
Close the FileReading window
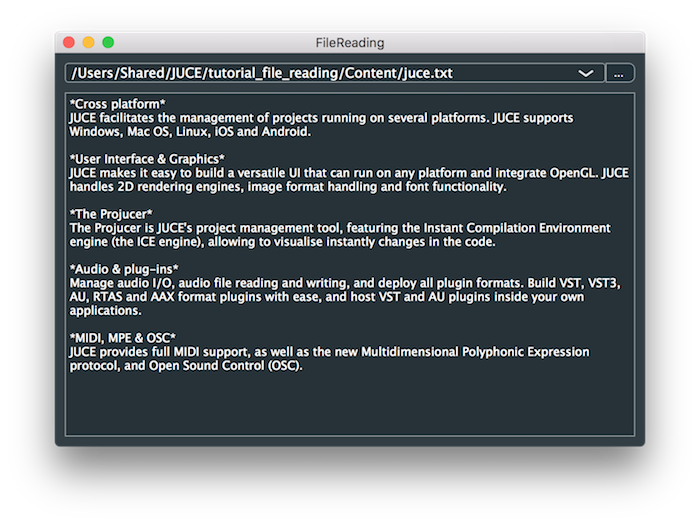point(69,43)
